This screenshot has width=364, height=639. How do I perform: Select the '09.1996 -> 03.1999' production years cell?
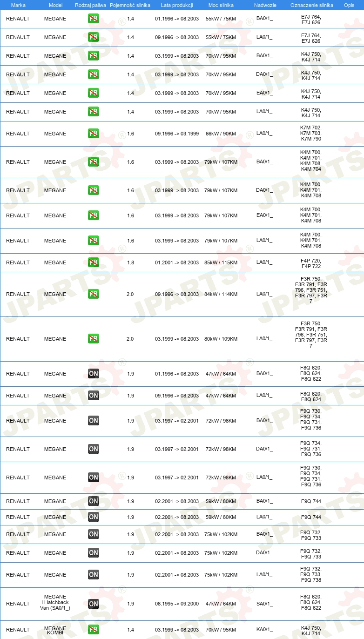click(x=177, y=134)
